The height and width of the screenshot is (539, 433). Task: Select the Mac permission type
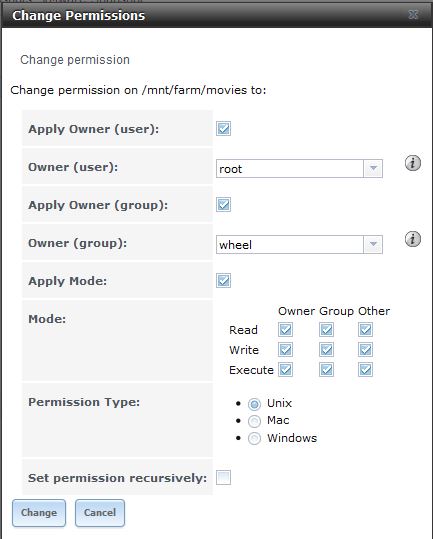[x=254, y=421]
